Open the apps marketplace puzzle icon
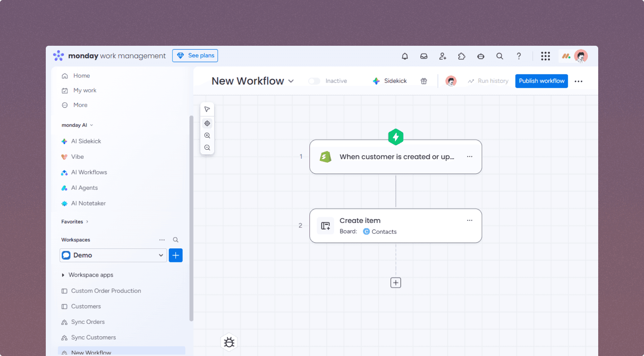Screen dimensions: 644x356 pos(462,56)
